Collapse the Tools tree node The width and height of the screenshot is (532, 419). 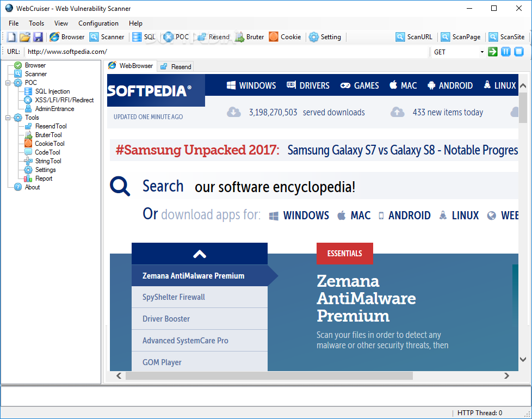point(8,118)
